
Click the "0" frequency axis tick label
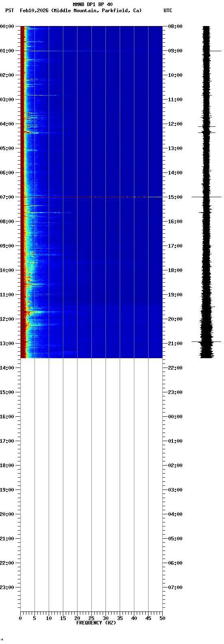coord(20,618)
